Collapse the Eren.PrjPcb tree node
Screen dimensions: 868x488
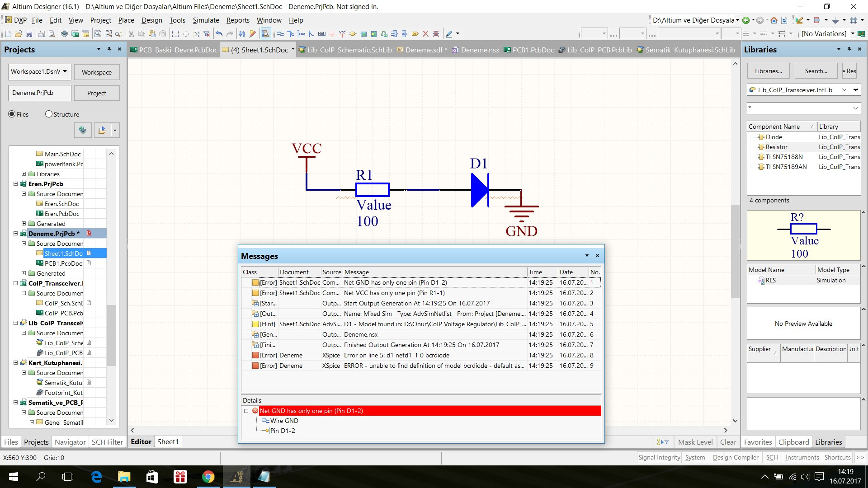pos(16,184)
